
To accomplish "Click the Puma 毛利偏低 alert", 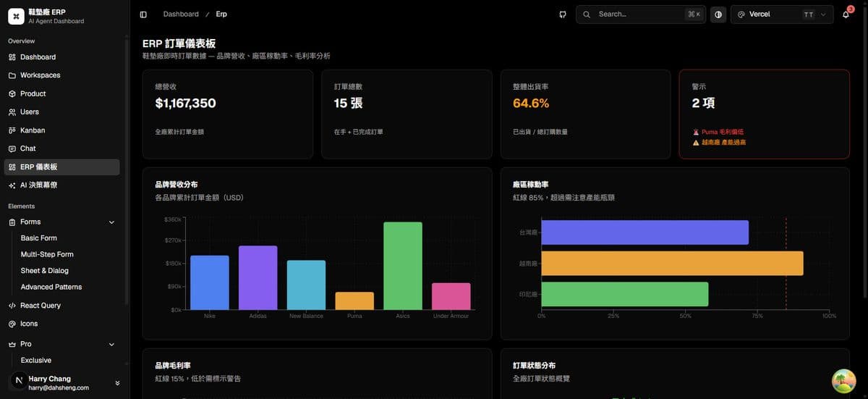I will coord(718,132).
